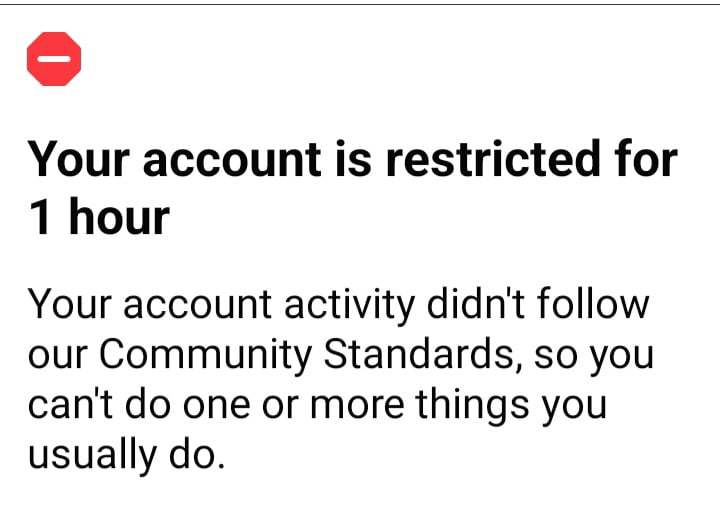Click the red restricted stop icon
Viewport: 720px width, 529px height.
[x=54, y=59]
